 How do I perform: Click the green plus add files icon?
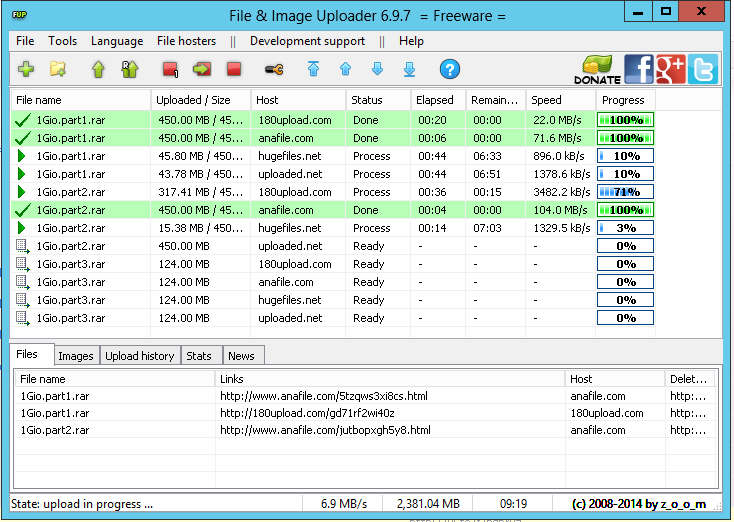click(26, 69)
